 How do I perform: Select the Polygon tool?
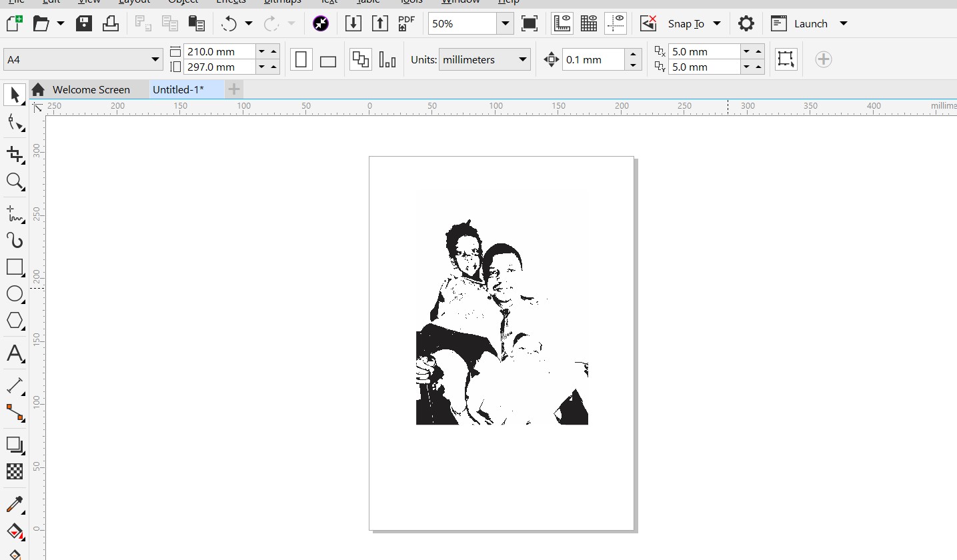[15, 321]
